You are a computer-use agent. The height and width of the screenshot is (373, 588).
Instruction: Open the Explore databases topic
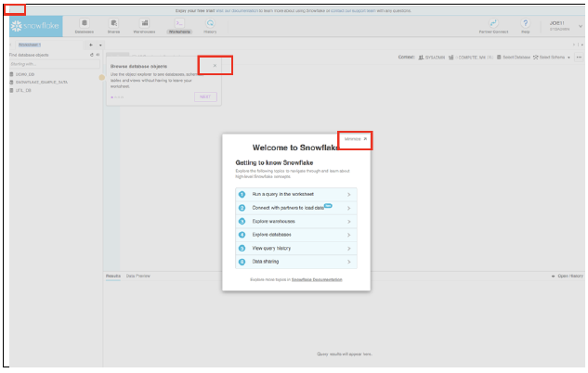(296, 235)
